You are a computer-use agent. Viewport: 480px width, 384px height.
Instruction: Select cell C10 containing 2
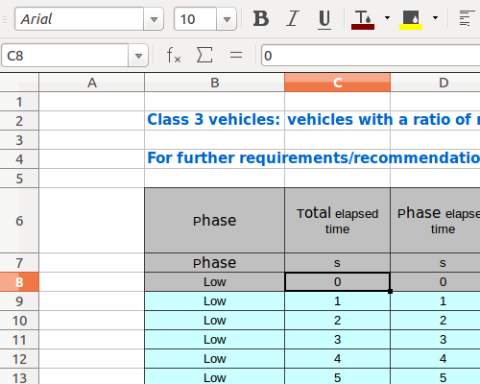click(x=337, y=321)
